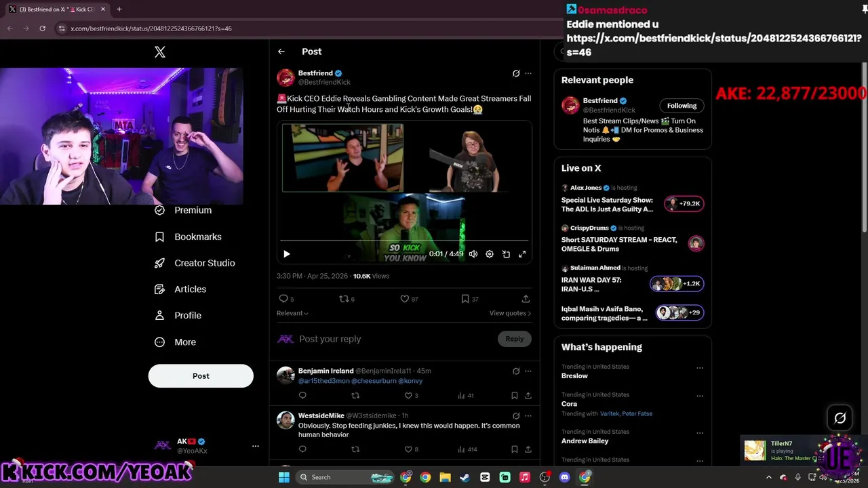This screenshot has height=488, width=868.
Task: Click the X logo in the sidebar
Action: (160, 52)
